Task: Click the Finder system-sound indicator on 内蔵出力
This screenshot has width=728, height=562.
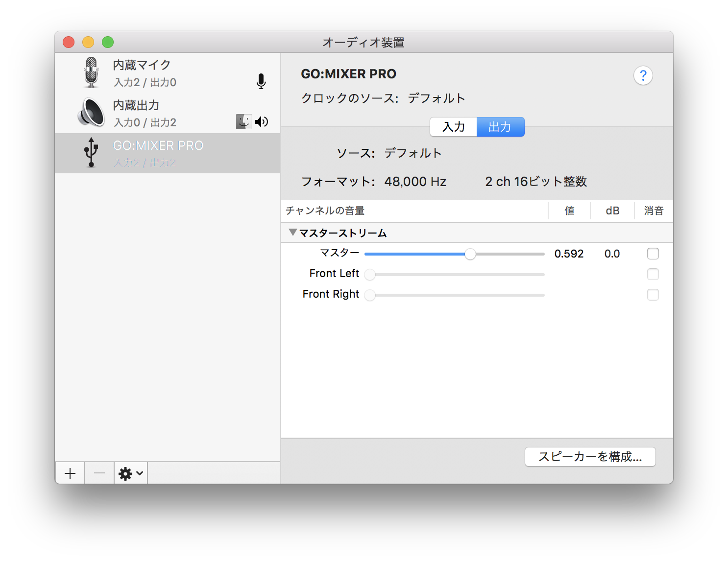Action: click(243, 121)
